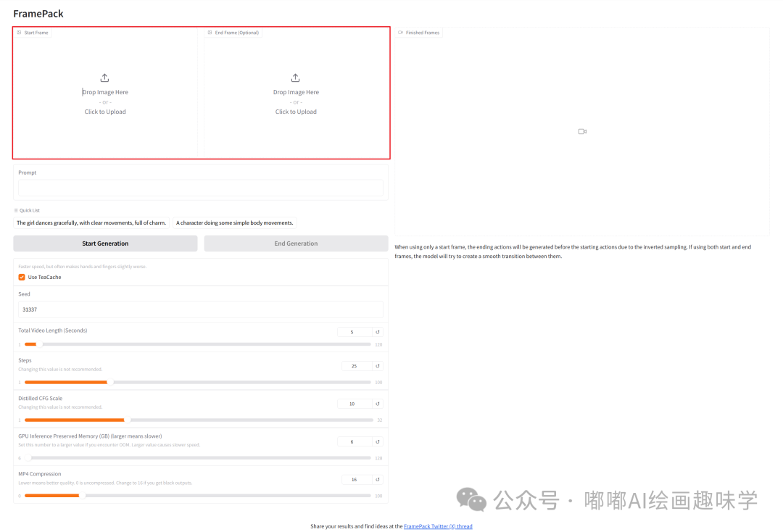Image resolution: width=783 pixels, height=532 pixels.
Task: Pick the 'simple body movements' quick prompt
Action: click(235, 223)
